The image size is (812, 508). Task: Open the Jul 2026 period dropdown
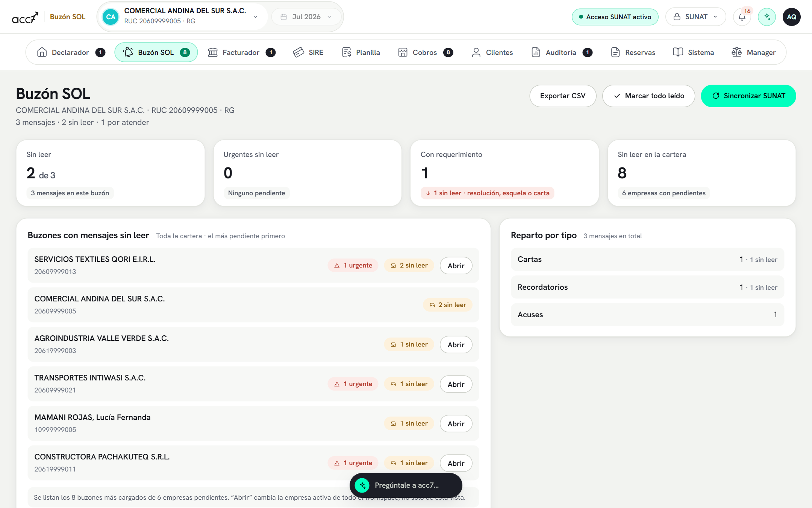click(x=306, y=17)
